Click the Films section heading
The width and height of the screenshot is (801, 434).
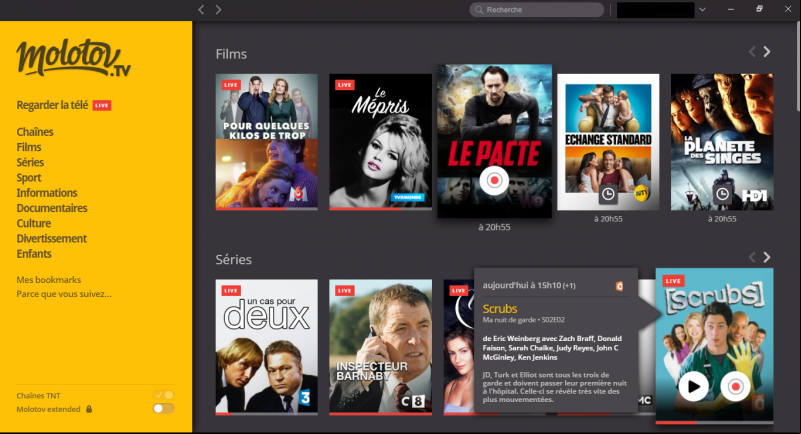[x=231, y=54]
